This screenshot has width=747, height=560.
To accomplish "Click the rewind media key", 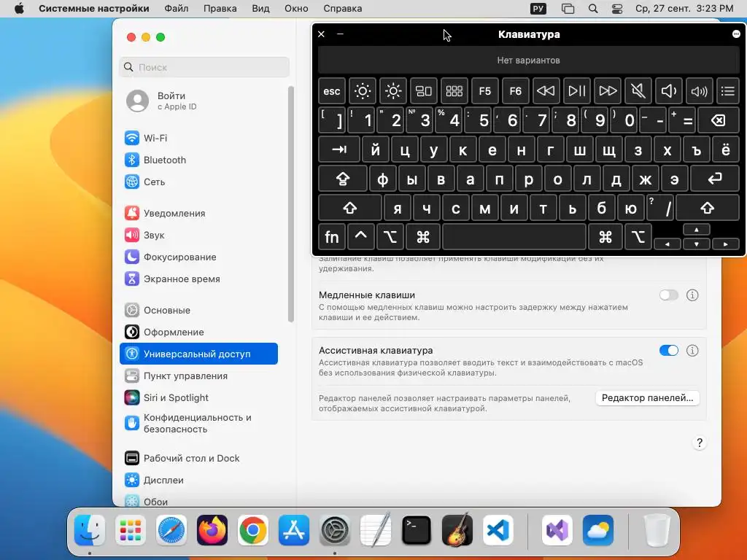I will coord(546,91).
